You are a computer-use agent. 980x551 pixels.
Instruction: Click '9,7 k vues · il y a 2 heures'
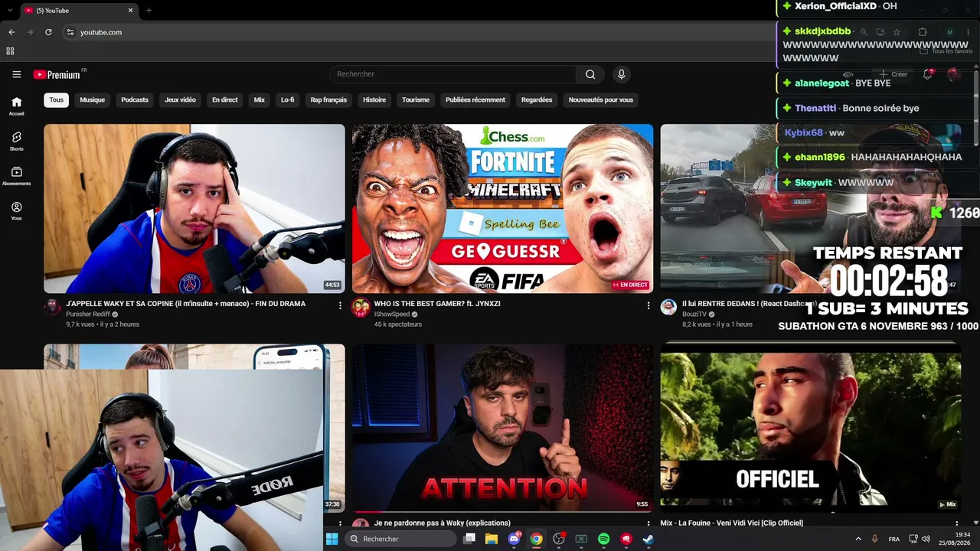[103, 324]
